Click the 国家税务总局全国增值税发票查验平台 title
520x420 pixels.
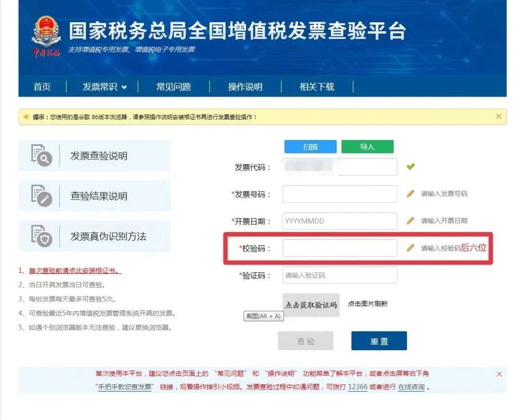click(237, 31)
